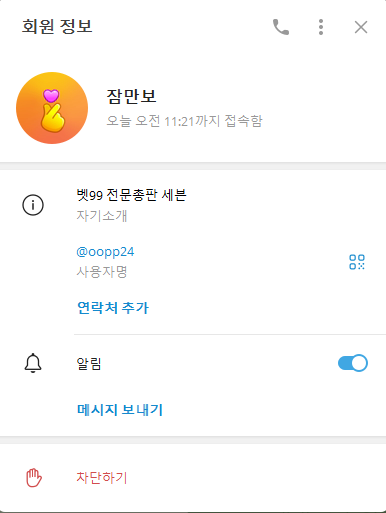Image resolution: width=386 pixels, height=513 pixels.
Task: Select the bio text 벳99 전문총판 세븐
Action: tap(131, 195)
